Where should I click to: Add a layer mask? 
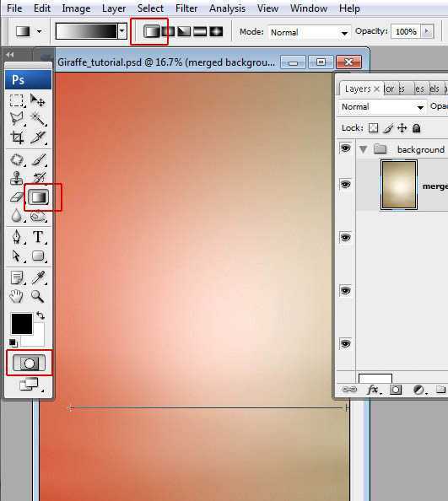(396, 390)
